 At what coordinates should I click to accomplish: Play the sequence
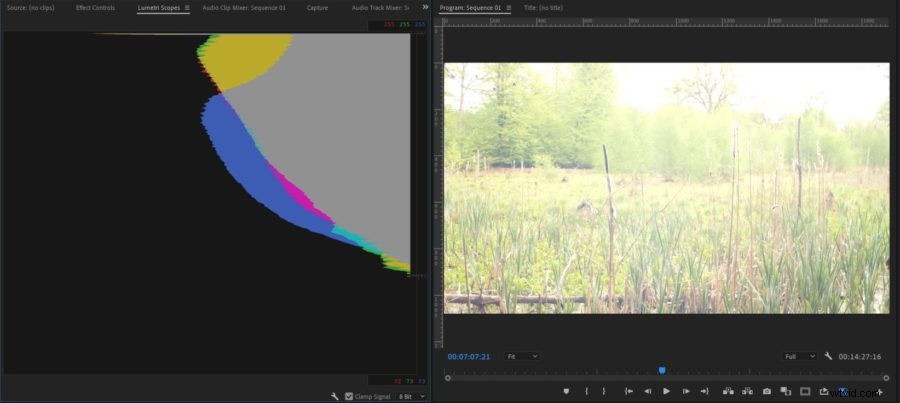tap(666, 392)
